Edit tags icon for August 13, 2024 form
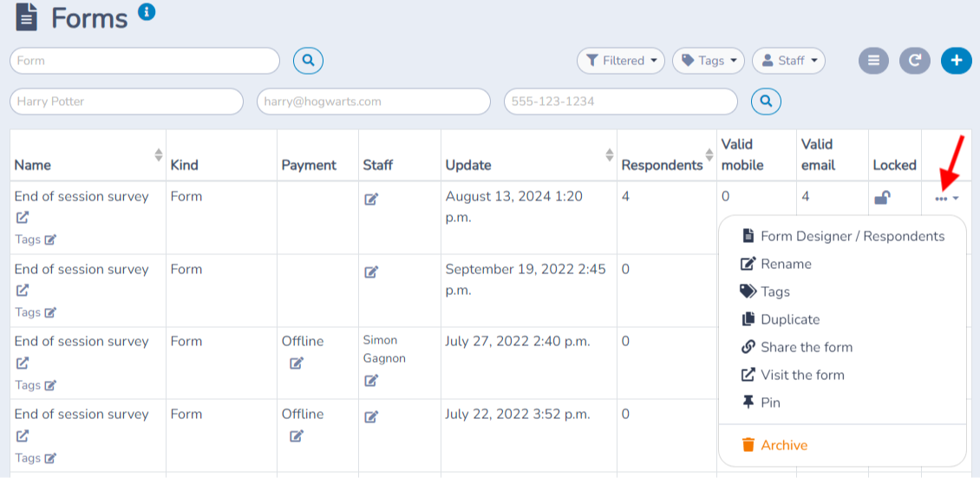The height and width of the screenshot is (478, 980). 50,239
